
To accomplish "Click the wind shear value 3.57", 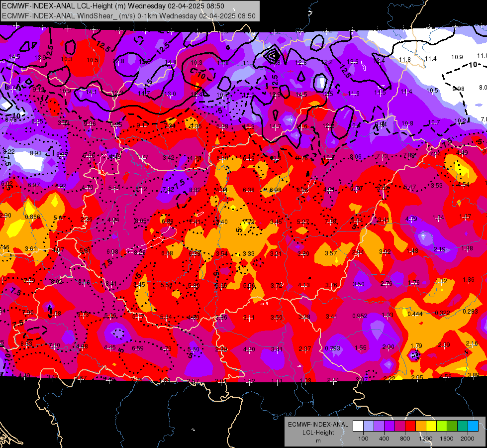I will point(331,253).
